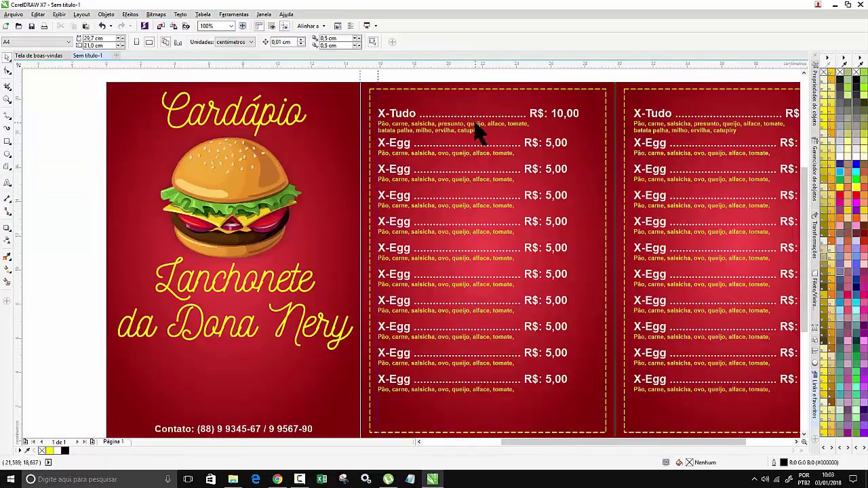Click the Undo arrow
This screenshot has width=868, height=488.
(102, 26)
